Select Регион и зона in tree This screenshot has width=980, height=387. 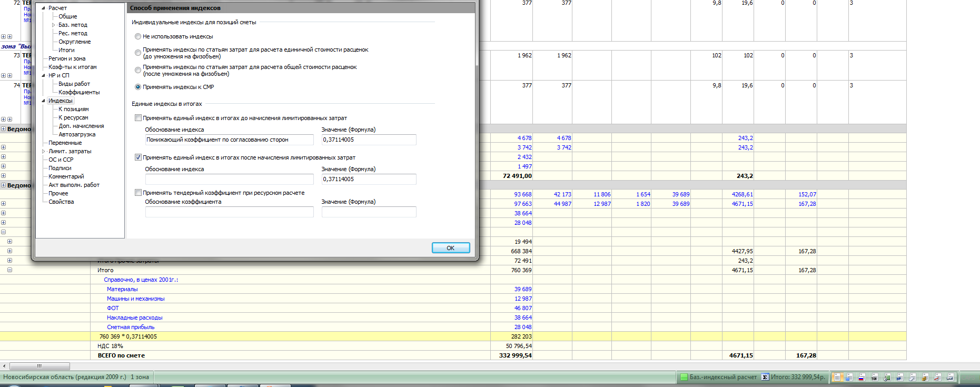(67, 59)
